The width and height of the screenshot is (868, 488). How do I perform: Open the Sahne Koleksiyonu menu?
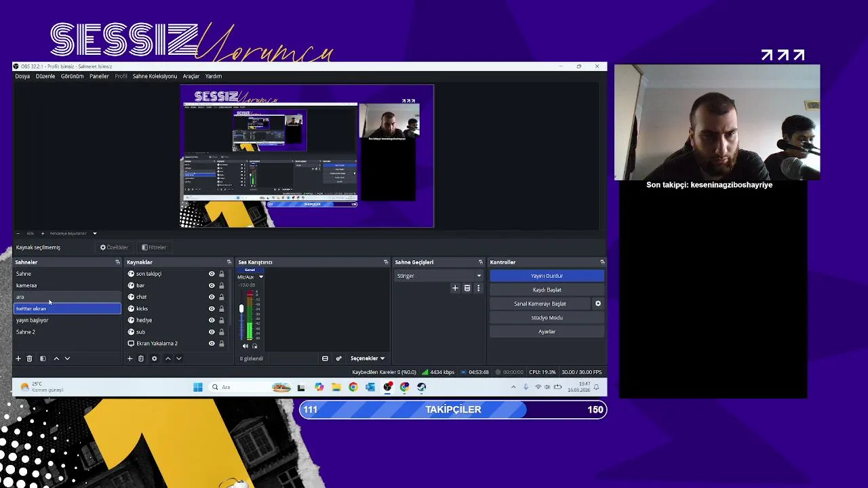pyautogui.click(x=155, y=77)
